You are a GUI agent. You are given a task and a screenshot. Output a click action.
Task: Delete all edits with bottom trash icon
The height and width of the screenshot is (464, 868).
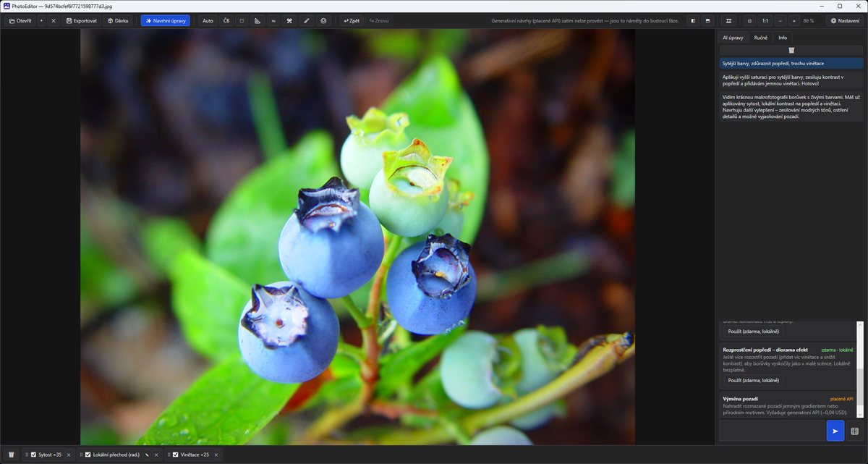(11, 455)
